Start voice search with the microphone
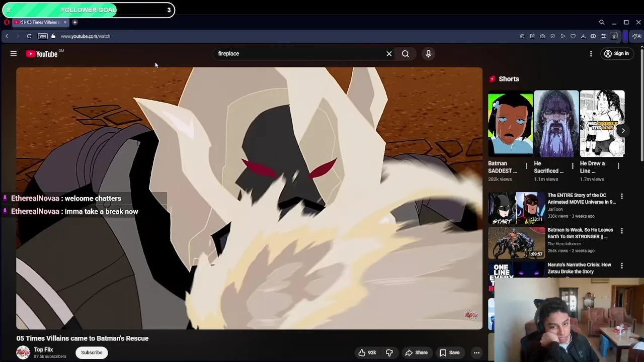Screen dimensions: 644x362 coord(429,54)
